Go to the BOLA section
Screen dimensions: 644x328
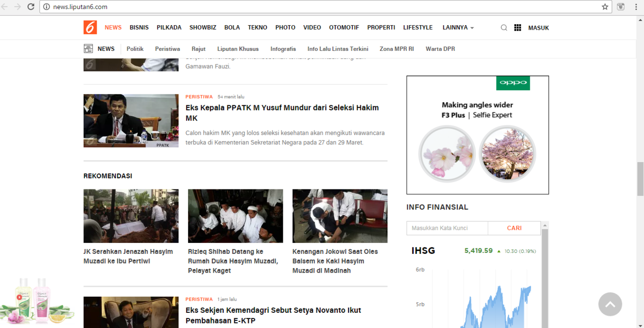(232, 28)
